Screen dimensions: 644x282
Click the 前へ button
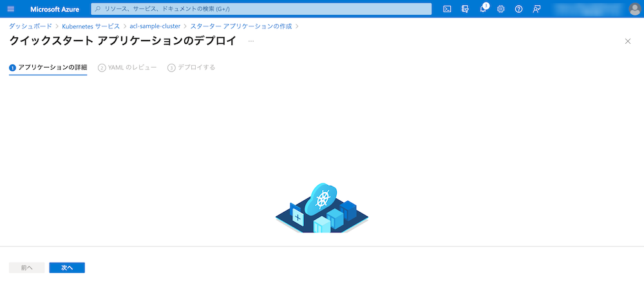coord(26,268)
